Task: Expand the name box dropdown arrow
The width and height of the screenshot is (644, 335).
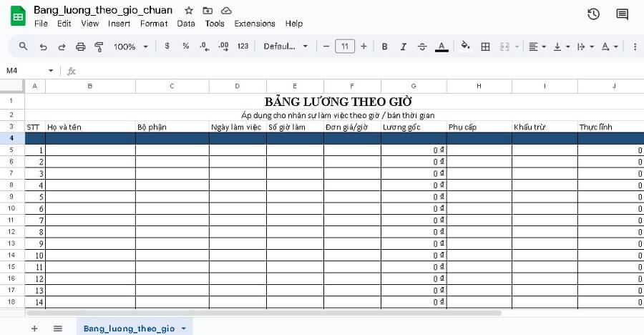Action: (x=51, y=71)
